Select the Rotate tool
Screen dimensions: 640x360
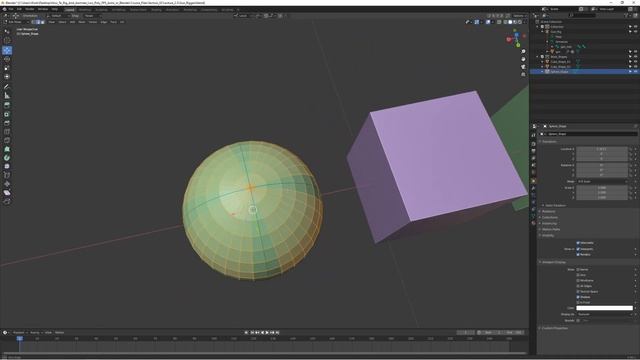click(7, 59)
